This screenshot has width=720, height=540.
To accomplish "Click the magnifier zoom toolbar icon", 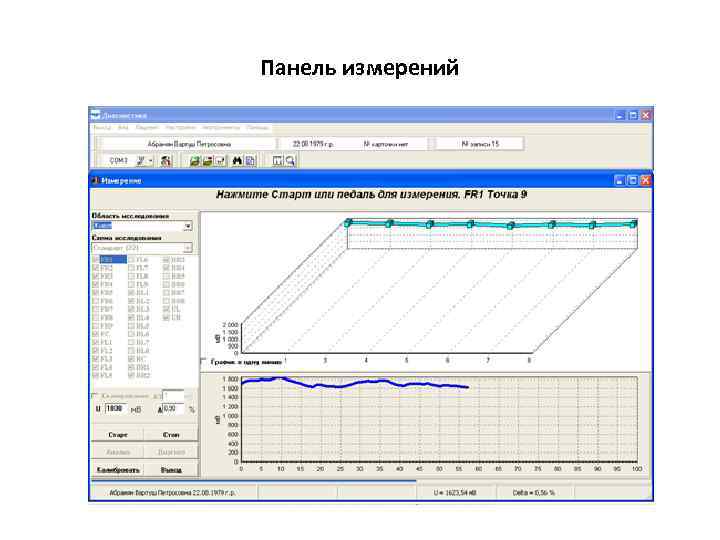I will [290, 161].
